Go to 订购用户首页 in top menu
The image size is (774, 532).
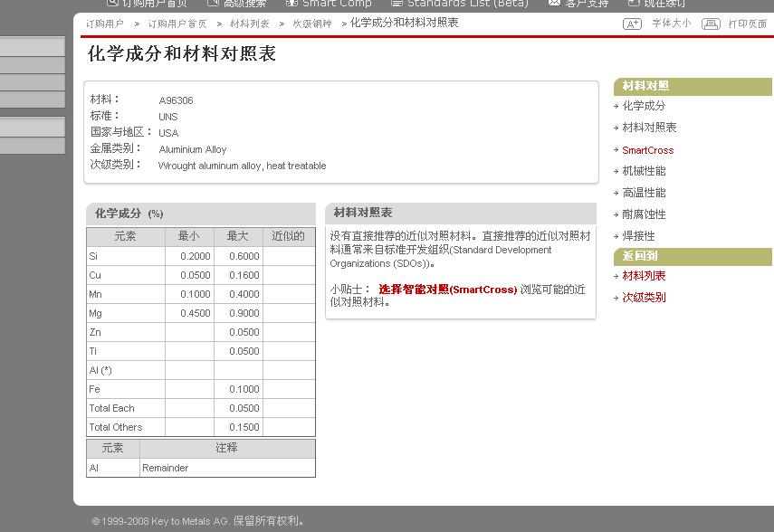[x=147, y=3]
